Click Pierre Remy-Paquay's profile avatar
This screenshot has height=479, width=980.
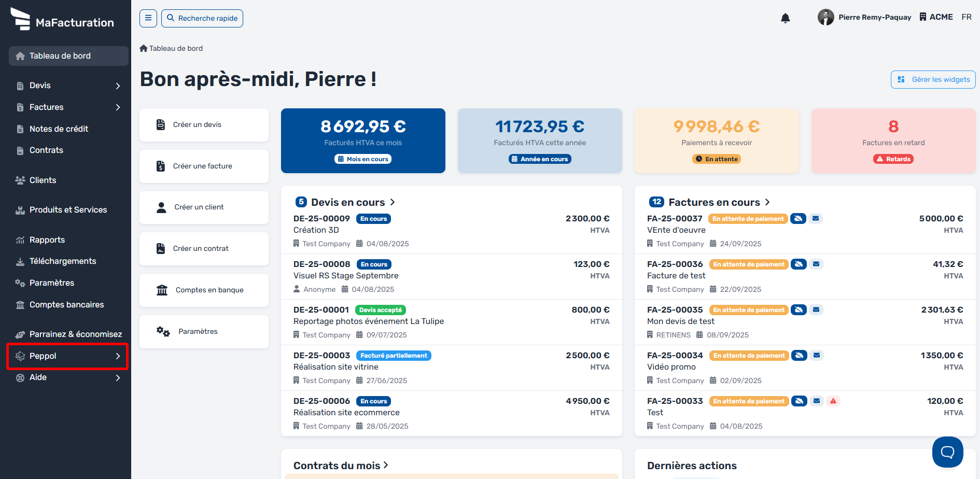click(x=825, y=17)
